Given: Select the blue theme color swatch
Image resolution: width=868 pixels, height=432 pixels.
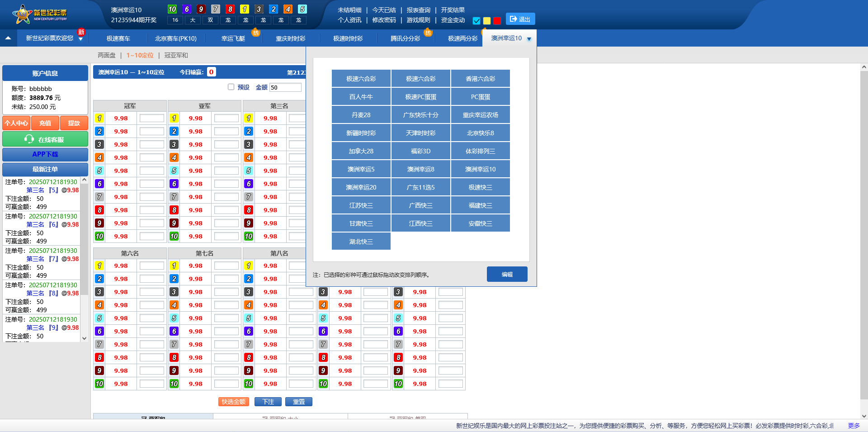Looking at the screenshot, I should pos(476,21).
